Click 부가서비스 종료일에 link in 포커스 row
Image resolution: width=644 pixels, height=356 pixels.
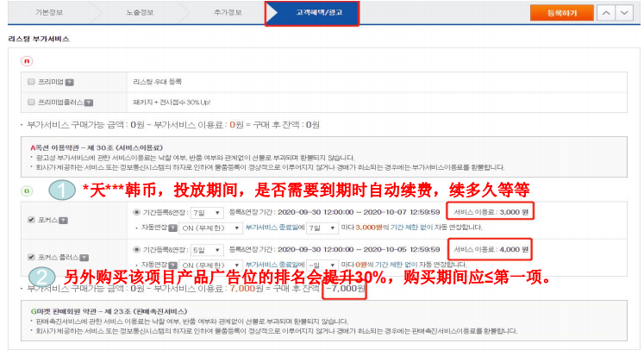(x=275, y=227)
